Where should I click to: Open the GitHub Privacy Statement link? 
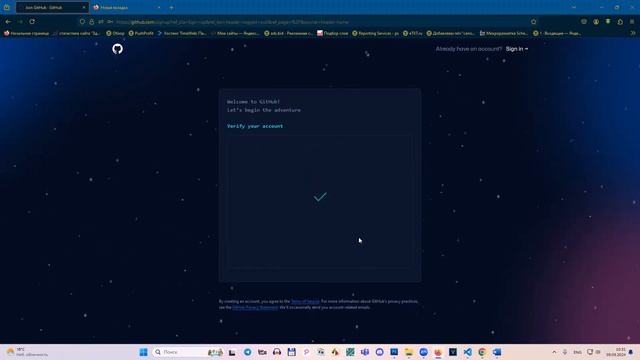click(255, 307)
